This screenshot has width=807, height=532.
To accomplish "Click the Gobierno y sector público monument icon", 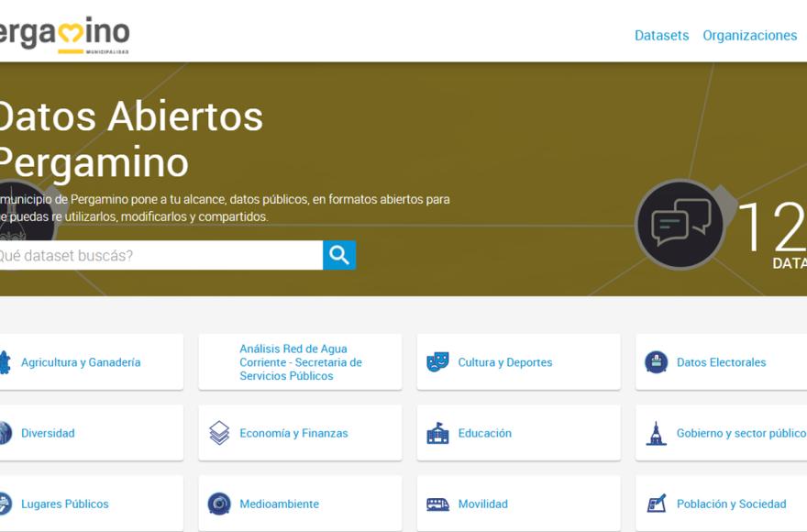I will 657,433.
